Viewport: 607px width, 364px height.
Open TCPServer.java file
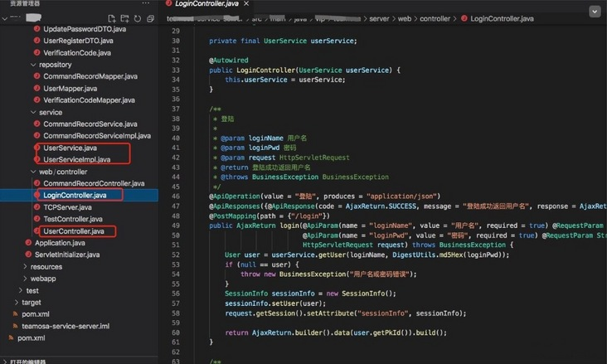(67, 207)
